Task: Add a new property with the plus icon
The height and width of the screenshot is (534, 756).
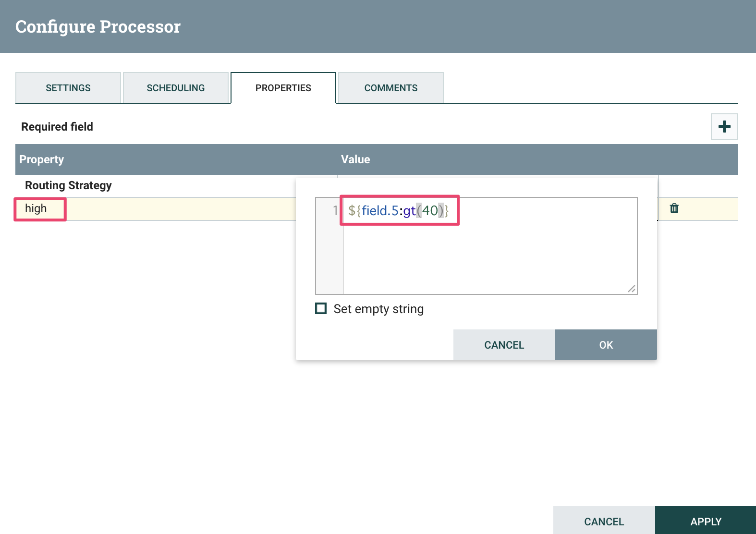Action: (x=724, y=127)
